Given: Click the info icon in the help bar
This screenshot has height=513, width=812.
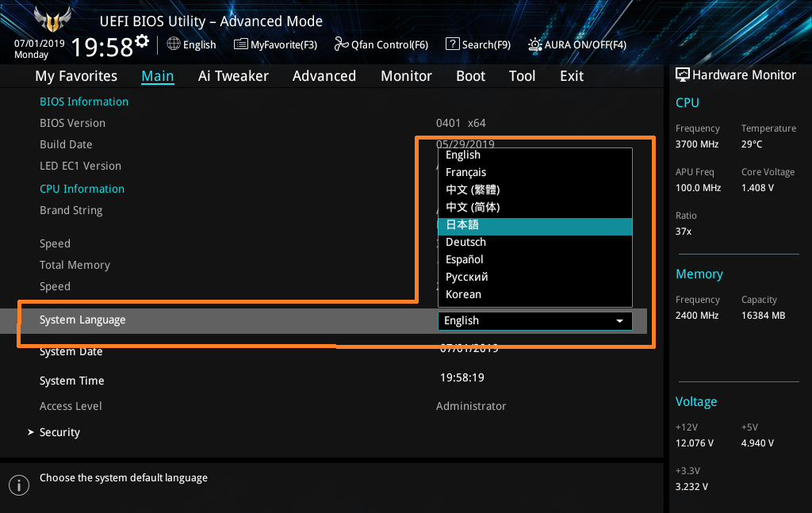Looking at the screenshot, I should click(19, 485).
